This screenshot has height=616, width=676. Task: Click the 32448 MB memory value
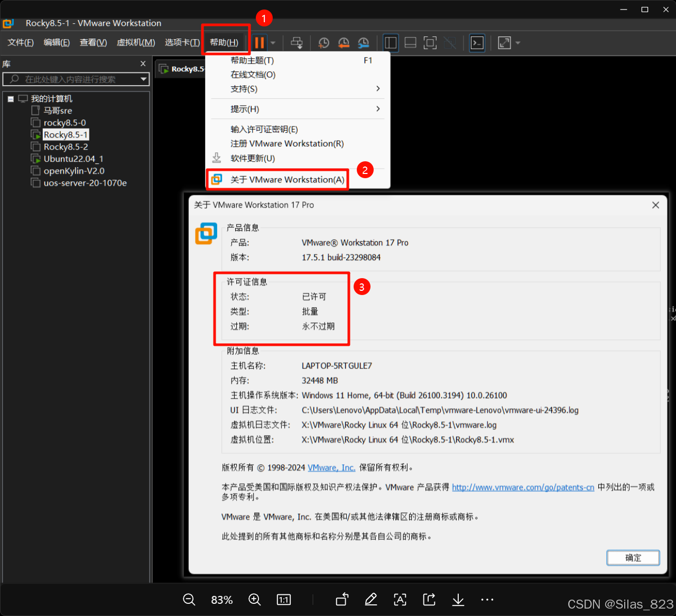[320, 380]
